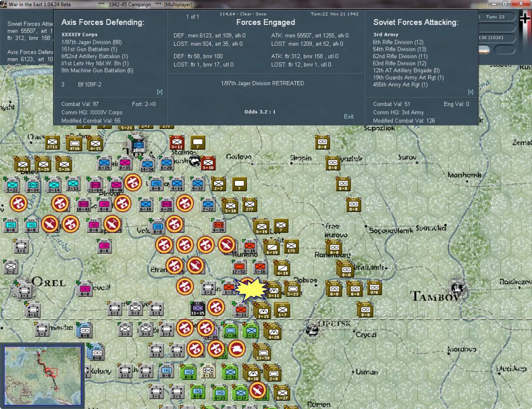The width and height of the screenshot is (532, 409).
Task: Click the iron cross emblem icon
Action: 525,19
